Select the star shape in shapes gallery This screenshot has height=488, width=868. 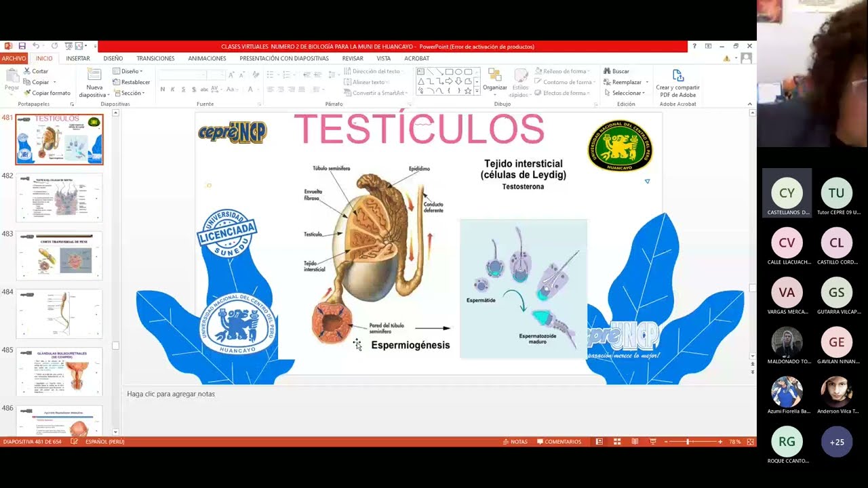[468, 90]
